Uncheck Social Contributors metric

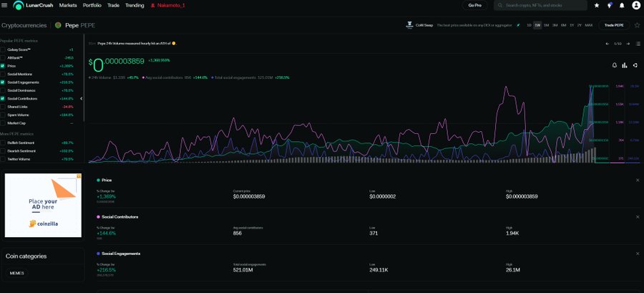[3, 99]
